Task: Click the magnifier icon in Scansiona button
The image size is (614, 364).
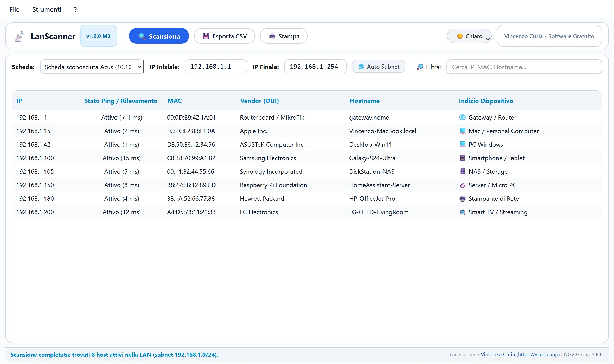Action: coord(142,36)
